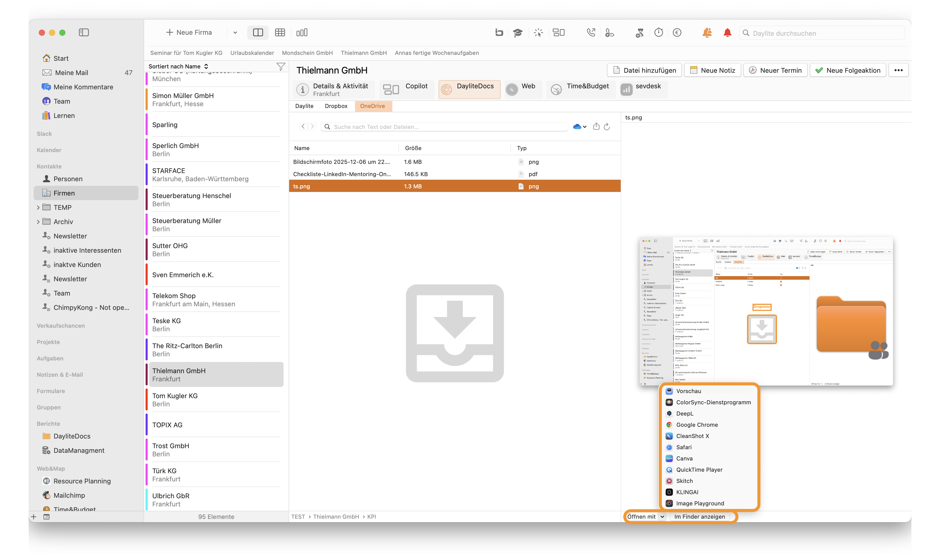The image size is (940, 560).
Task: Click the filter funnel icon
Action: pos(281,67)
